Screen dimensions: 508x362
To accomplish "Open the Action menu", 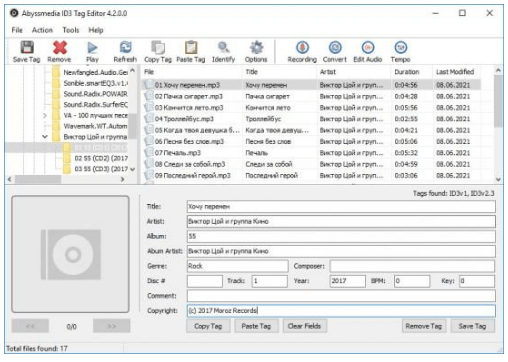I will point(42,30).
